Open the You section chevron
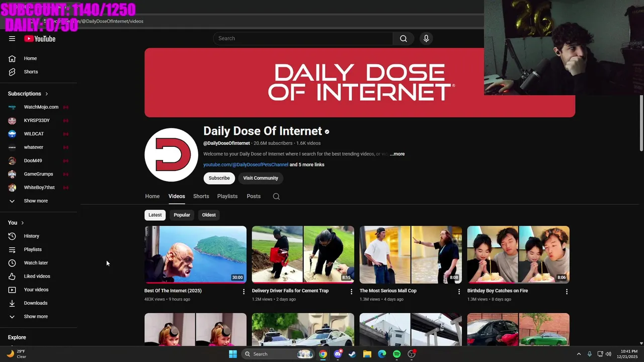The width and height of the screenshot is (644, 362). [x=23, y=223]
